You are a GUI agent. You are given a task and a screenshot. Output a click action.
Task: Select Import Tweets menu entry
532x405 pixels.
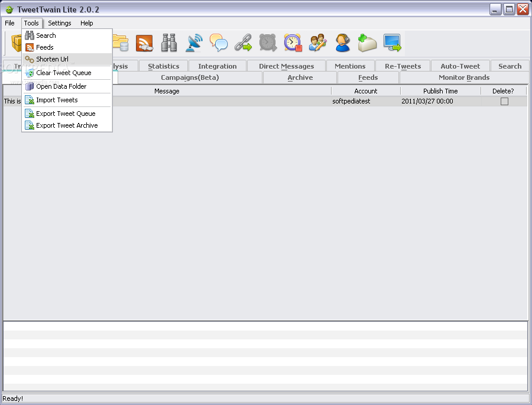point(67,100)
